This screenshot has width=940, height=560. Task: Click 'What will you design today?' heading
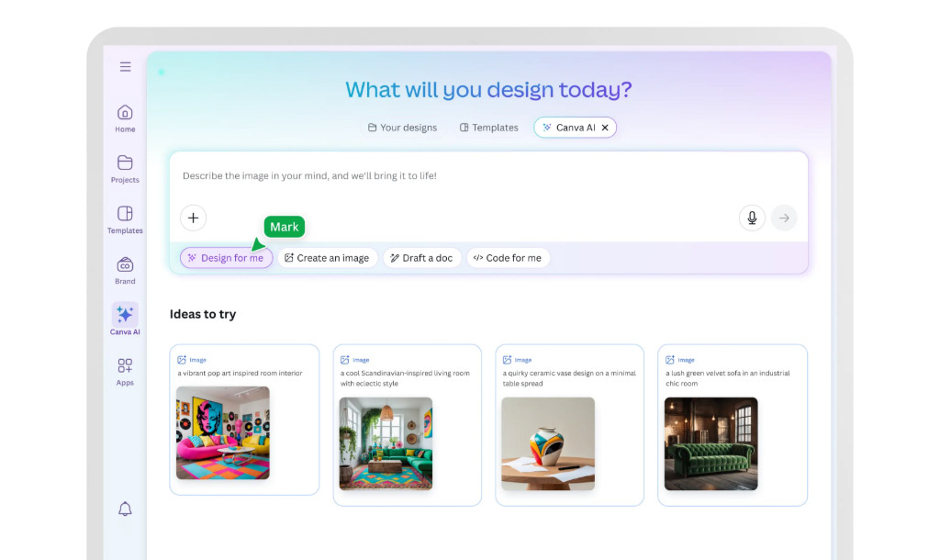488,90
